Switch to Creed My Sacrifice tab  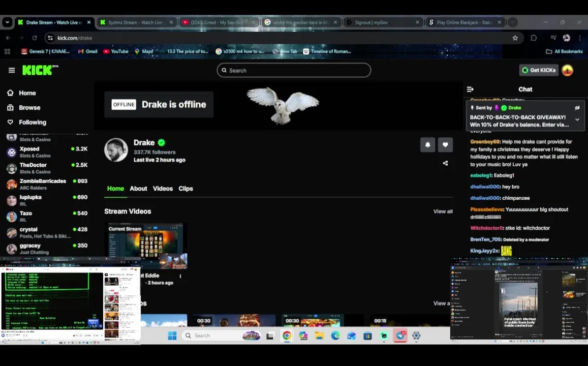219,22
